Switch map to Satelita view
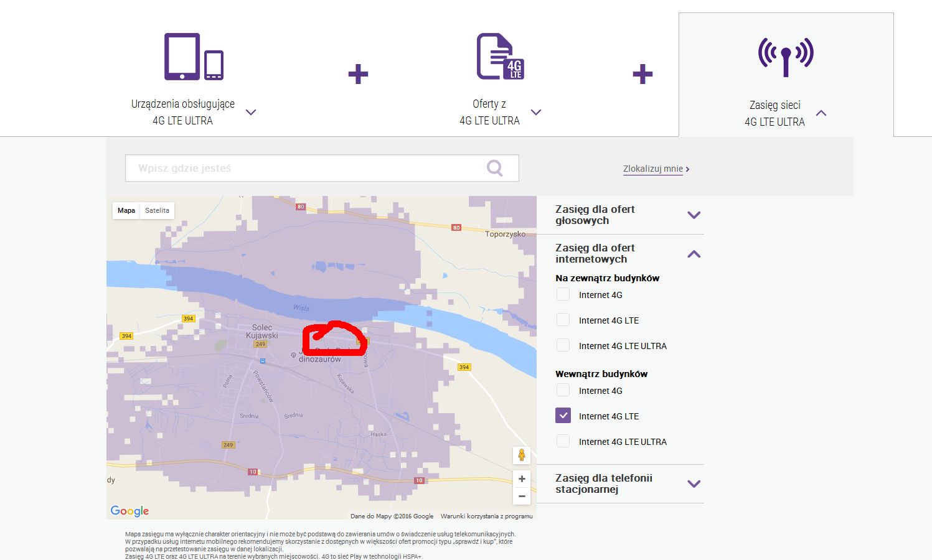The width and height of the screenshot is (932, 560). [x=157, y=210]
